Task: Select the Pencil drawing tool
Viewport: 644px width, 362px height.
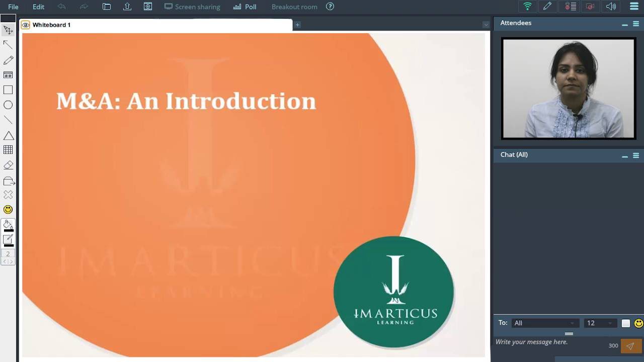Action: (8, 60)
